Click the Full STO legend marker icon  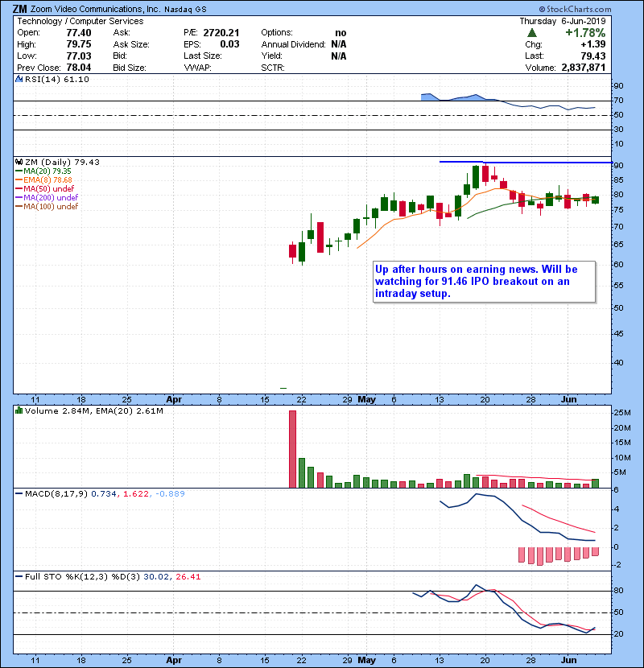tap(19, 577)
